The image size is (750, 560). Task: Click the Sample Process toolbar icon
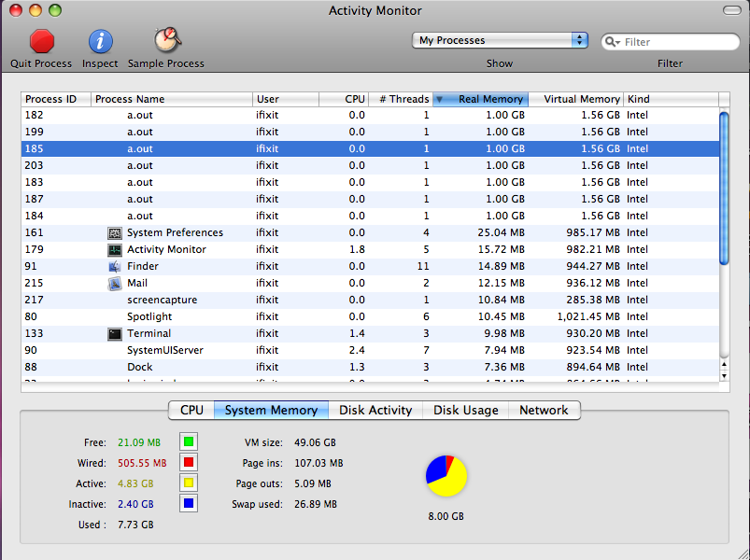coord(166,41)
